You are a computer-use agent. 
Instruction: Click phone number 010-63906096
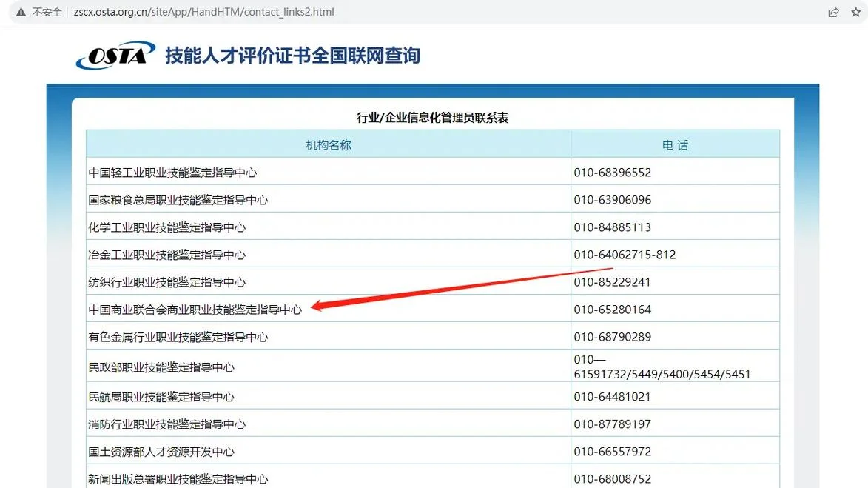[612, 199]
